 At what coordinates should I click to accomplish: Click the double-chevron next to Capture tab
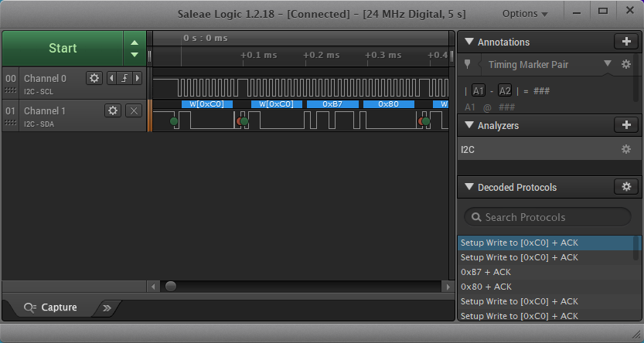tap(107, 307)
